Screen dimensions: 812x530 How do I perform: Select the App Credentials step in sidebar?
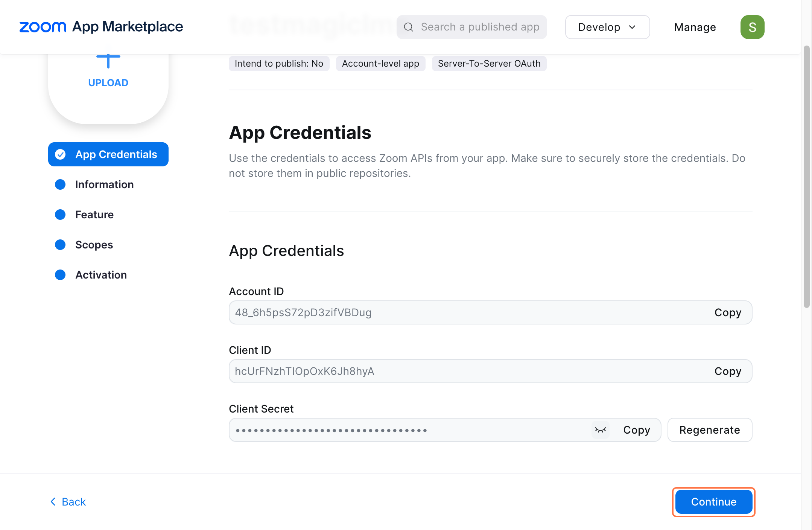tap(108, 154)
